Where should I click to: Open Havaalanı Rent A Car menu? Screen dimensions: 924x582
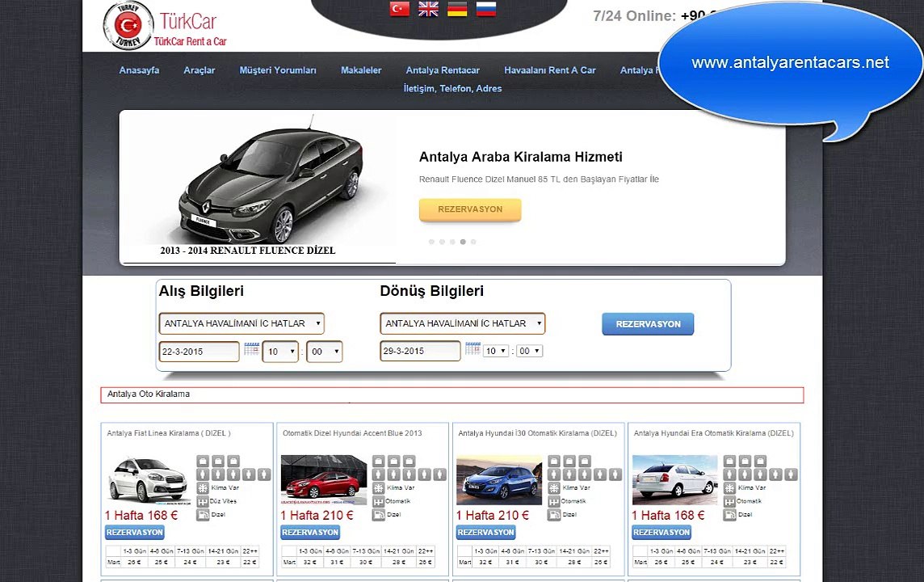(x=550, y=70)
